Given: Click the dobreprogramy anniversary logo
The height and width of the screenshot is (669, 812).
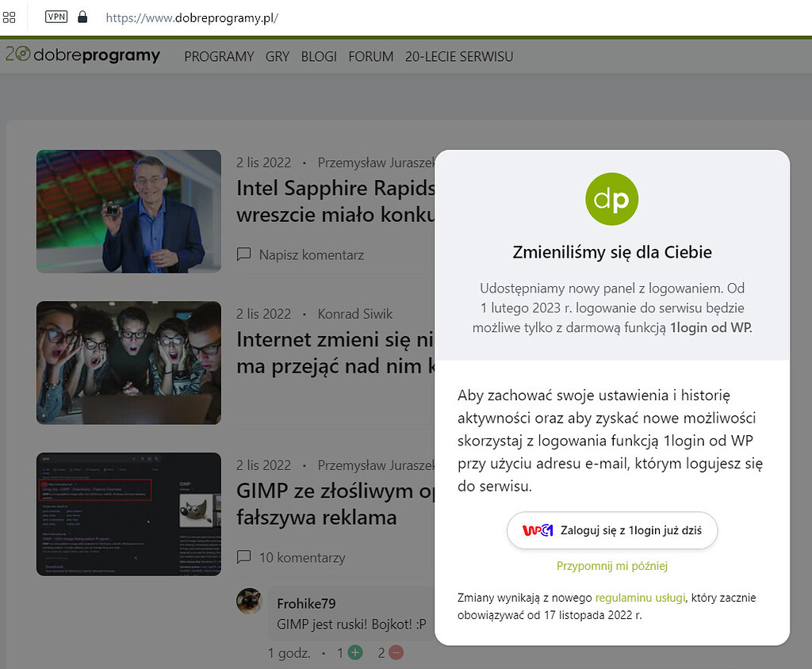Looking at the screenshot, I should coord(82,55).
